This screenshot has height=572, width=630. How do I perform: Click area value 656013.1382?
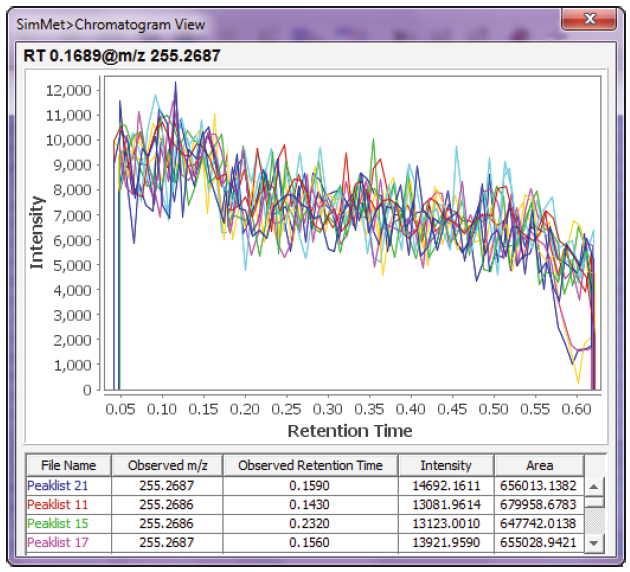(x=538, y=486)
